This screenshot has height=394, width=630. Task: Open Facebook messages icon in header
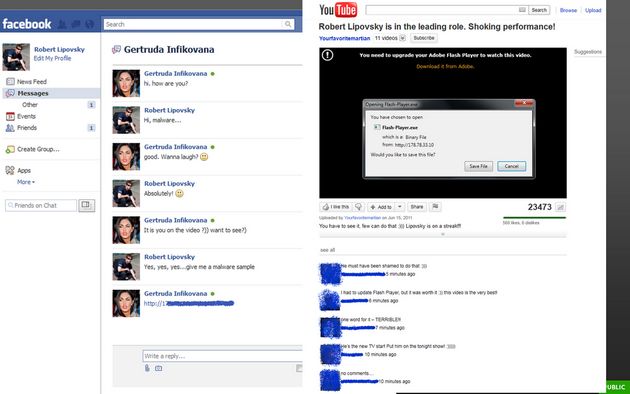coord(76,24)
